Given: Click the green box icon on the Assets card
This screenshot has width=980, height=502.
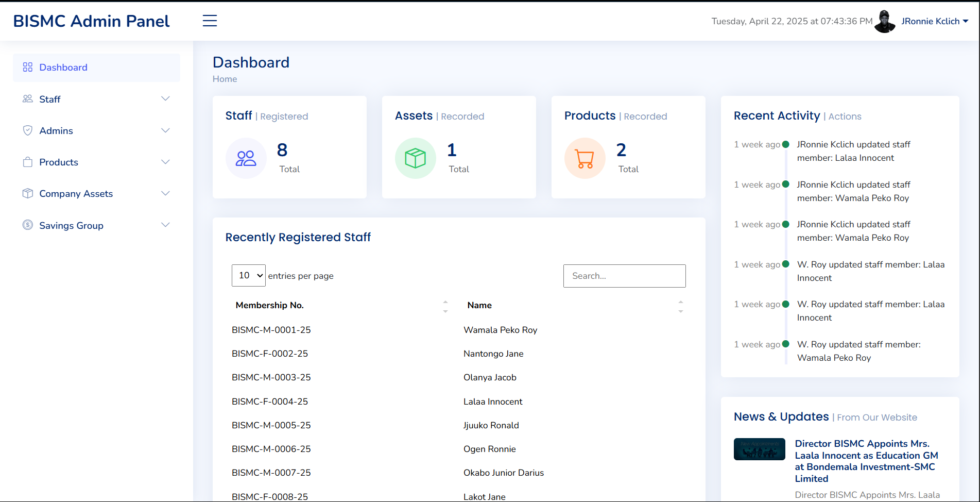Looking at the screenshot, I should [x=416, y=158].
